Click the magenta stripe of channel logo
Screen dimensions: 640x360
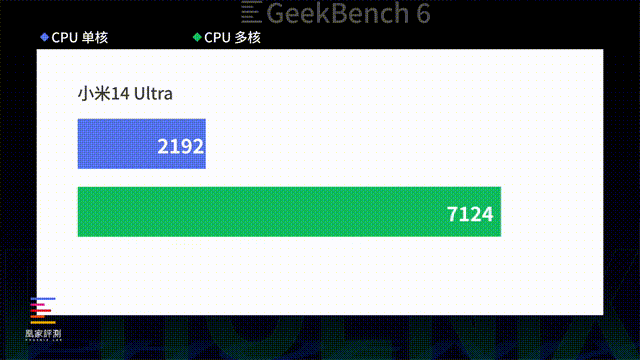click(38, 304)
